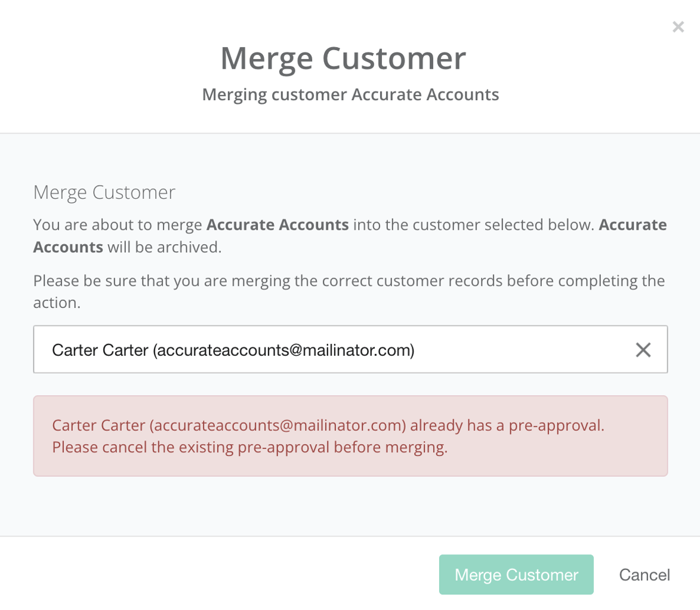Click the Merge Customer section heading
Image resolution: width=700 pixels, height=610 pixels.
pyautogui.click(x=104, y=192)
